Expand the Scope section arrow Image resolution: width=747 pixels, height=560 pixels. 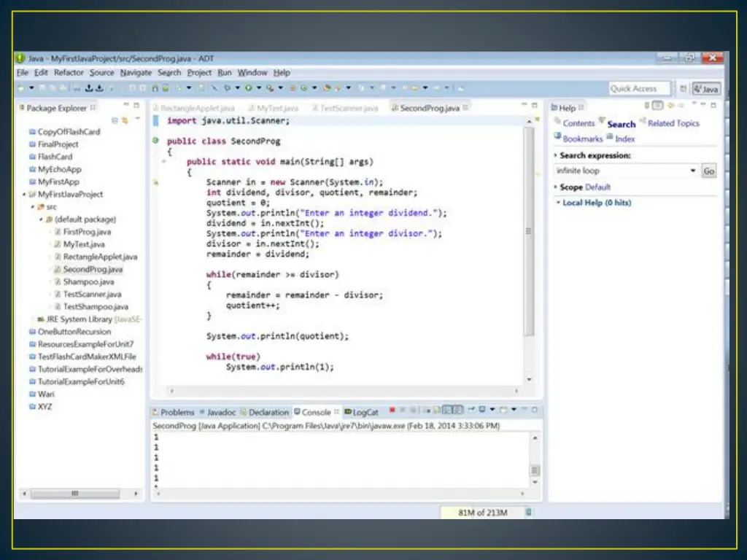point(555,187)
